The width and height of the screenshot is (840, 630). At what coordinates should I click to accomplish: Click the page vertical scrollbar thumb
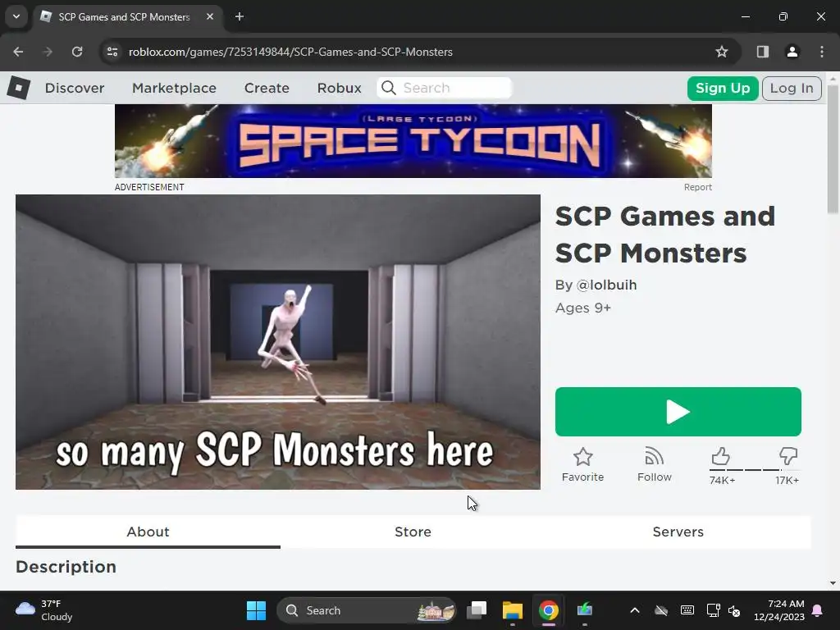pyautogui.click(x=833, y=149)
